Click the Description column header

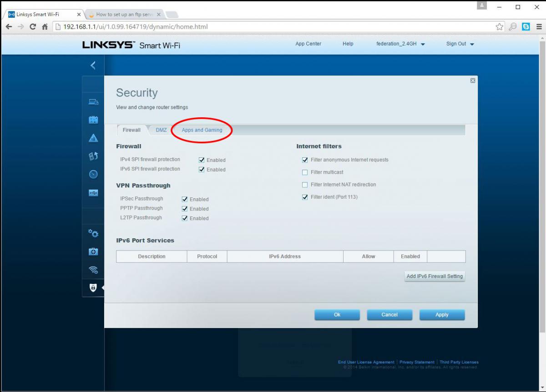152,256
